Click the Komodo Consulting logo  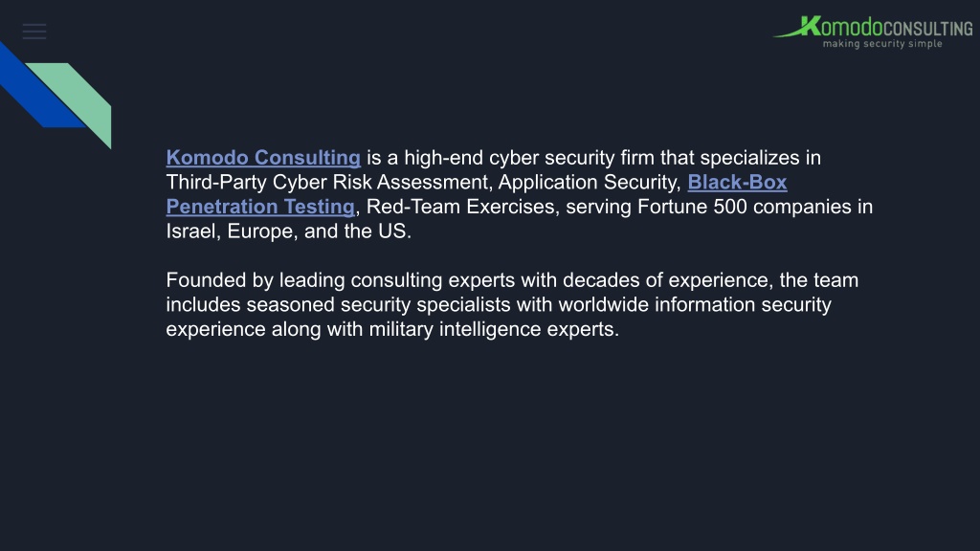point(873,32)
